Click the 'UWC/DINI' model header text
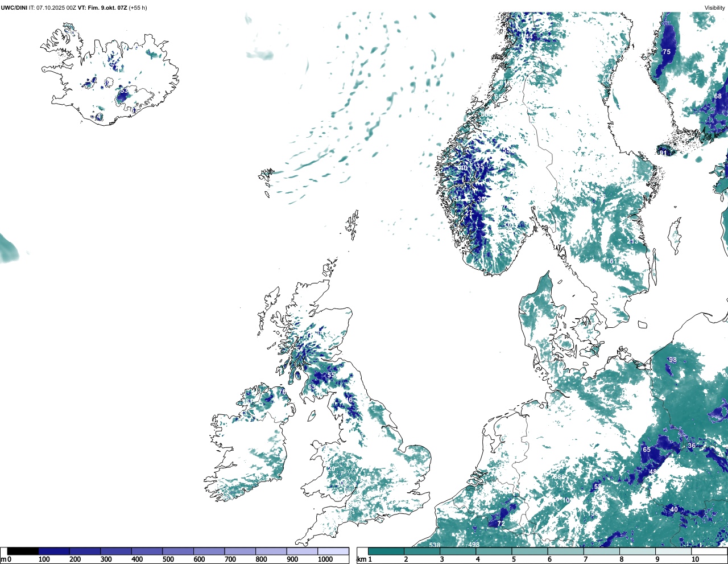Image resolution: width=728 pixels, height=564 pixels. pyautogui.click(x=14, y=7)
